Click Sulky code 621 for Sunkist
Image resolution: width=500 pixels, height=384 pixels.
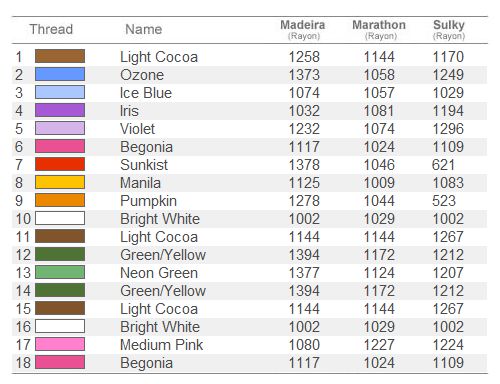443,165
